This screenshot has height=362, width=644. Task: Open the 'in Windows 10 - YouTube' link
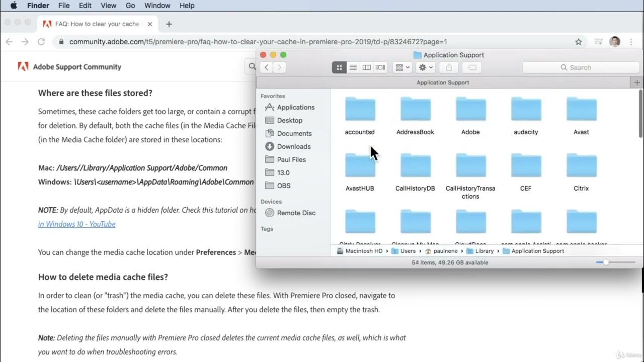click(x=77, y=224)
